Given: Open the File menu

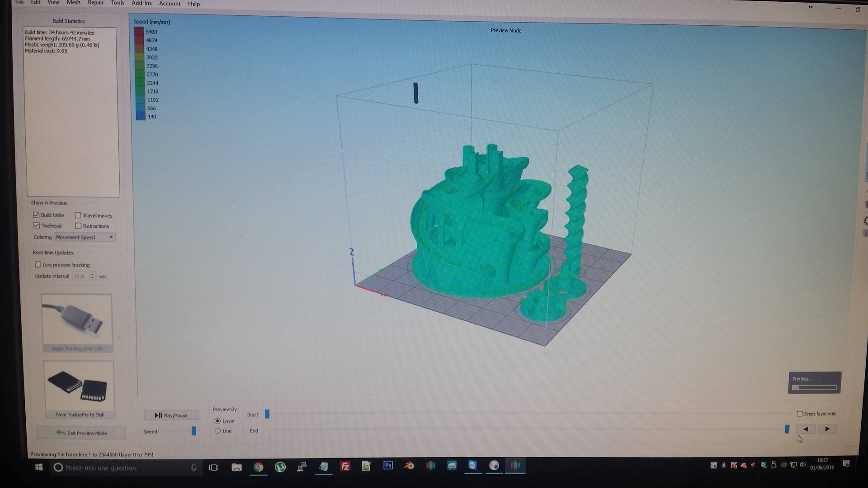Looking at the screenshot, I should [19, 2].
